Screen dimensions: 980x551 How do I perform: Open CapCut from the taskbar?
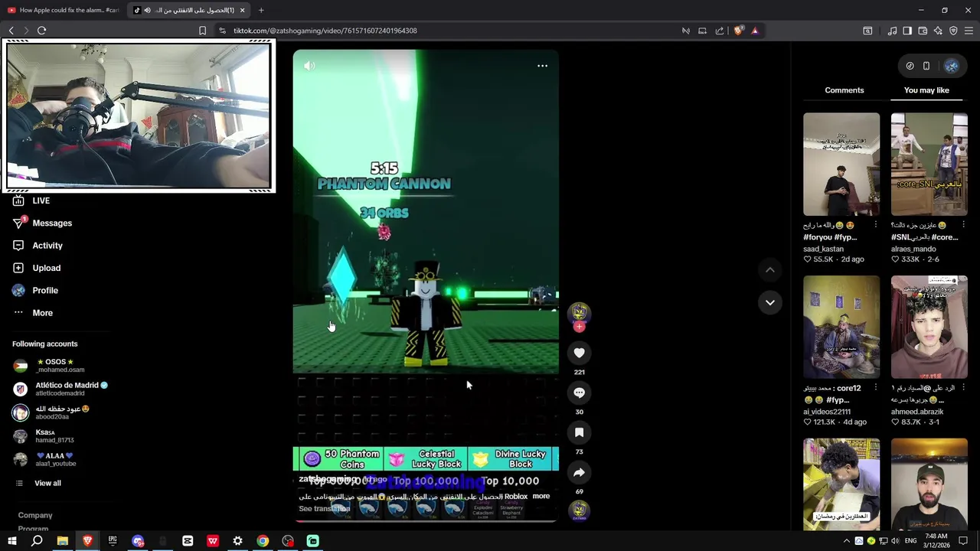pos(188,541)
